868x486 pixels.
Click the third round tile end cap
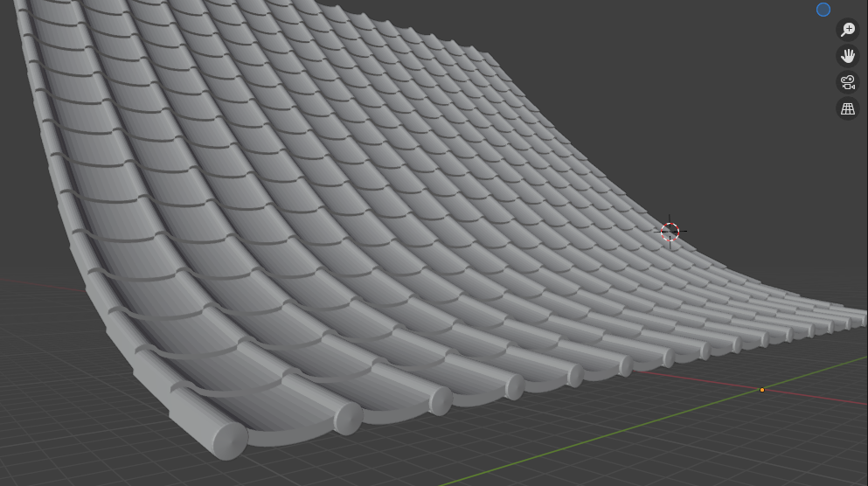click(x=441, y=402)
